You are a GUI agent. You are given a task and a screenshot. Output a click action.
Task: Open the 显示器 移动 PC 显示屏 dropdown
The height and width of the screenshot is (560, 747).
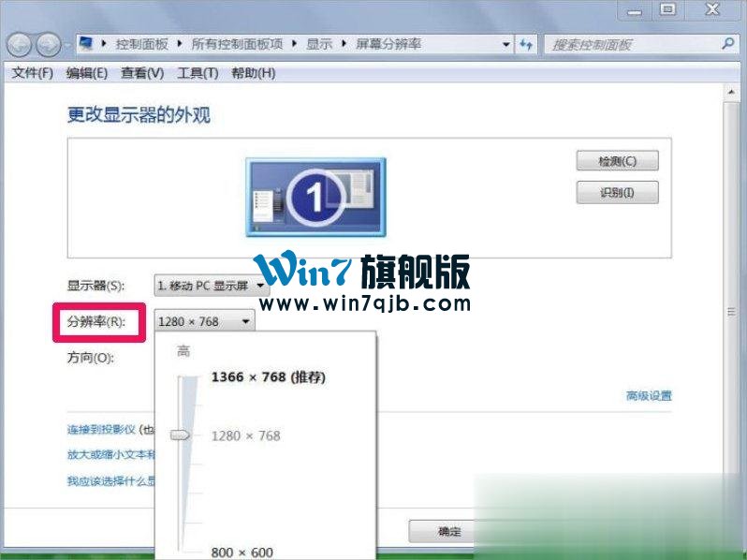[212, 286]
